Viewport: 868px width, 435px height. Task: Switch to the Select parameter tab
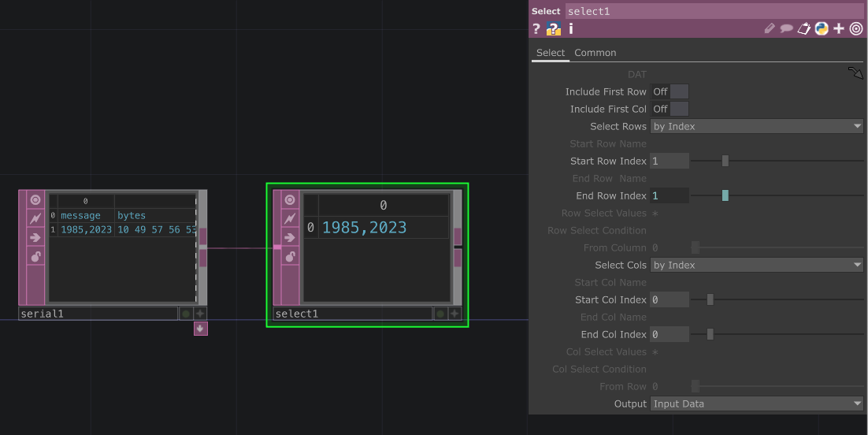(x=551, y=53)
